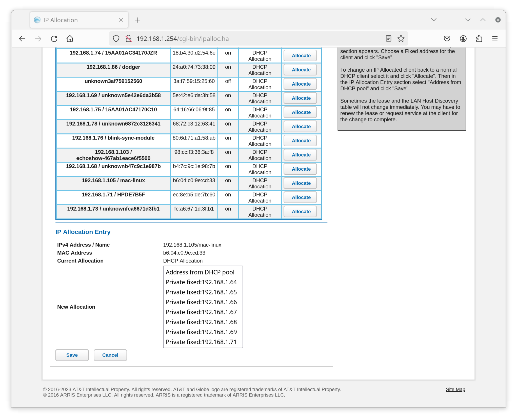Choose Private fixed:192.168.1.64

(x=203, y=282)
